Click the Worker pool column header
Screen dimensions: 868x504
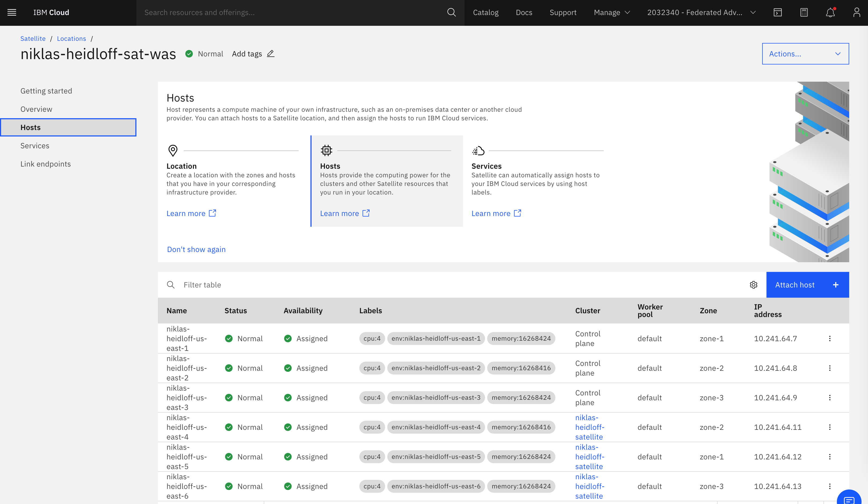tap(650, 311)
